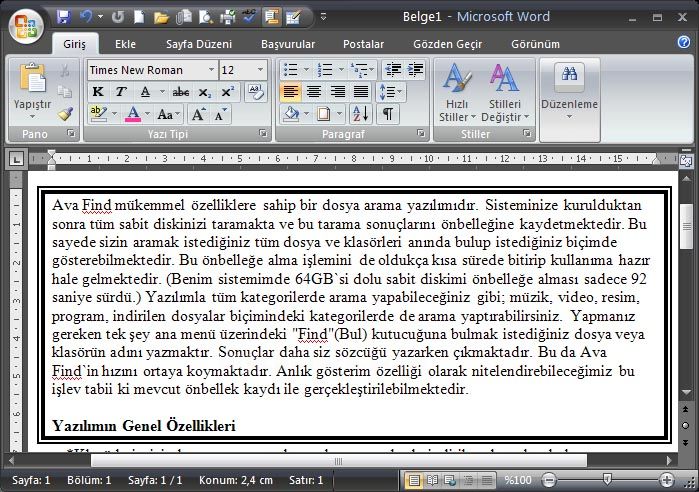Cut selection with the scissors icon

click(65, 70)
